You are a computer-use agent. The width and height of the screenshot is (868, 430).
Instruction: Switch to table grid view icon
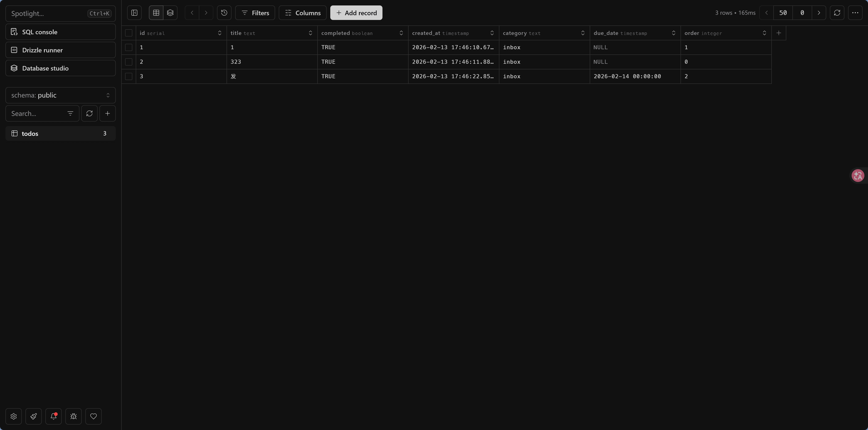[x=156, y=13]
